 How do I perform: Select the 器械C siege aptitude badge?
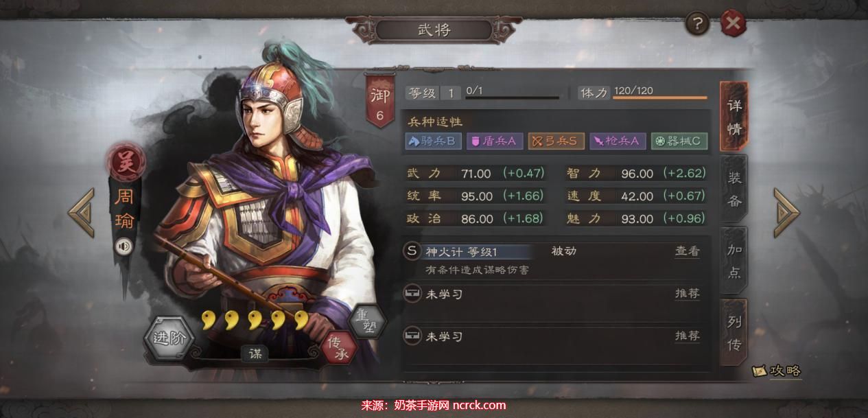click(x=678, y=141)
